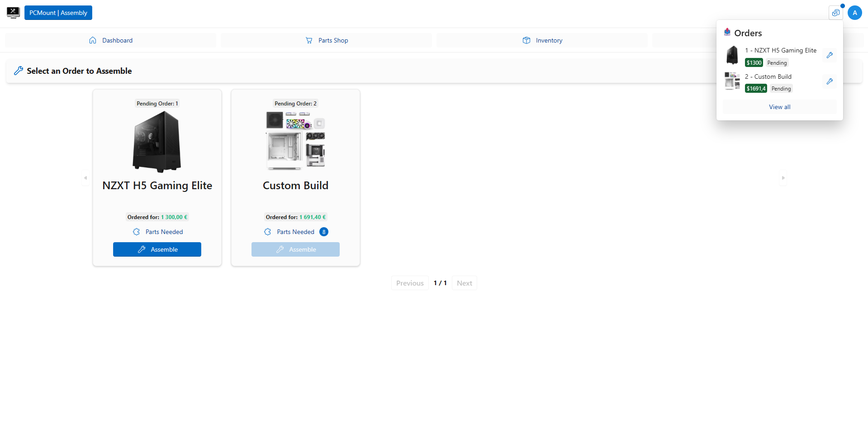
Task: Click the 'Pending Order: 1' badge
Action: [157, 104]
